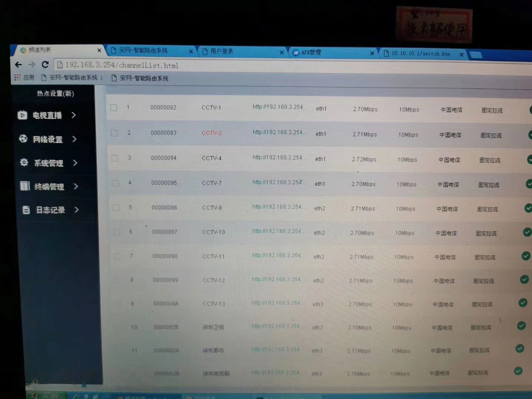
Task: Click green status check for 深圳电视剧 row
Action: pyautogui.click(x=518, y=371)
